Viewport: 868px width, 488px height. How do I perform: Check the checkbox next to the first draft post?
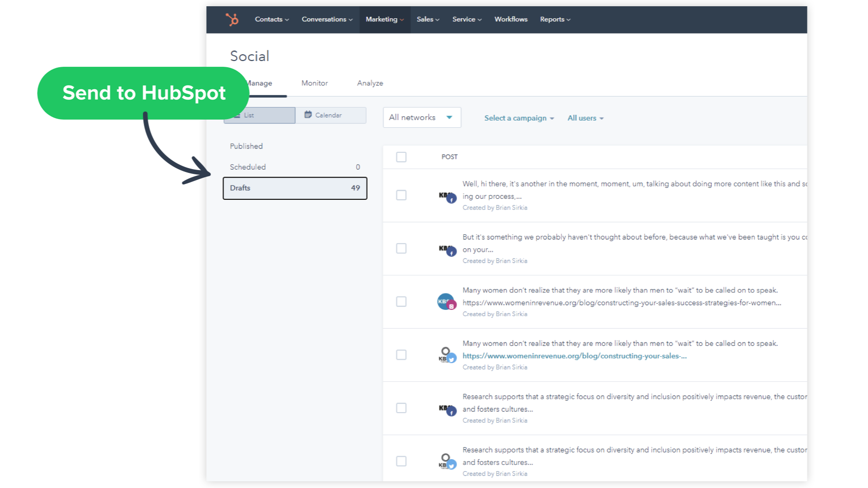tap(401, 195)
